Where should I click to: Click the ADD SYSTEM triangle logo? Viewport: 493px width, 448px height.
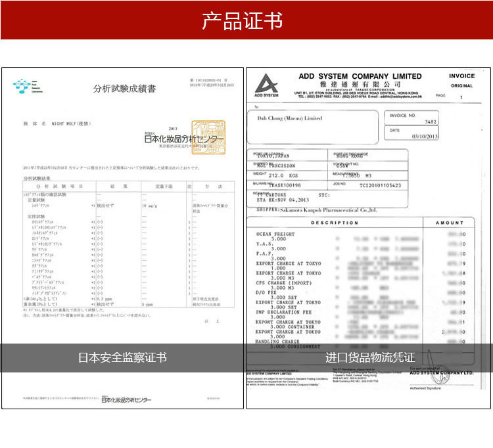click(x=266, y=85)
